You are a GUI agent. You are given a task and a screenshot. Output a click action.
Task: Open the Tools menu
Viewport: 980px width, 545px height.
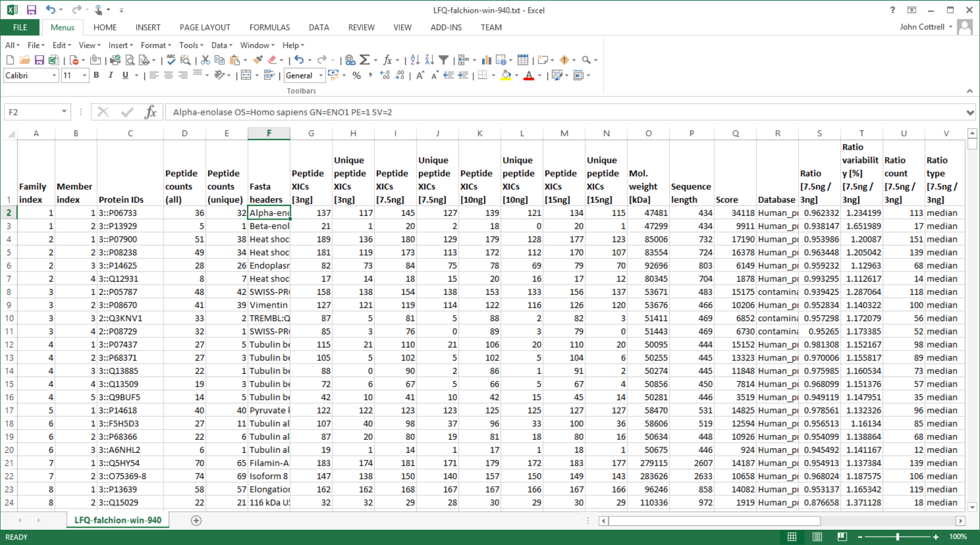tap(189, 45)
